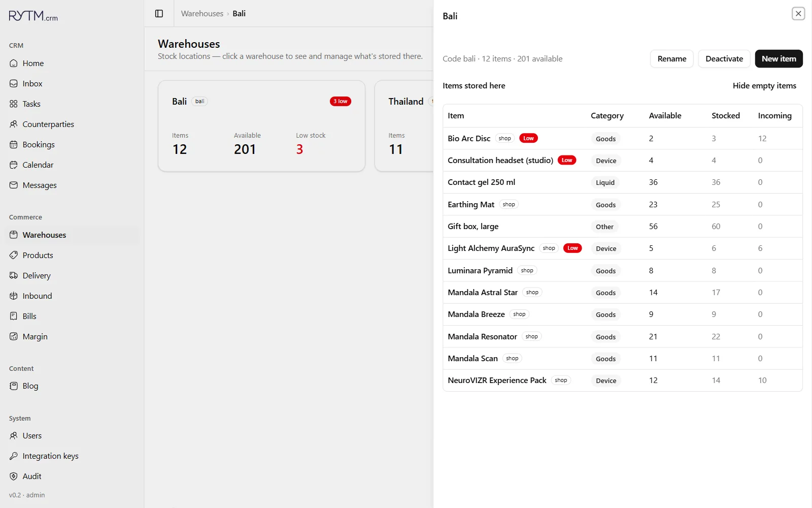Open NeuroVIZR Experience Pack row

(623, 380)
